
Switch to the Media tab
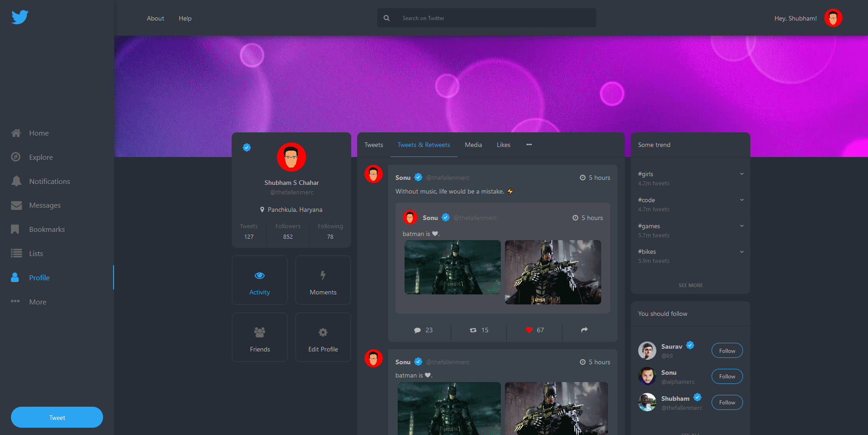pos(473,145)
